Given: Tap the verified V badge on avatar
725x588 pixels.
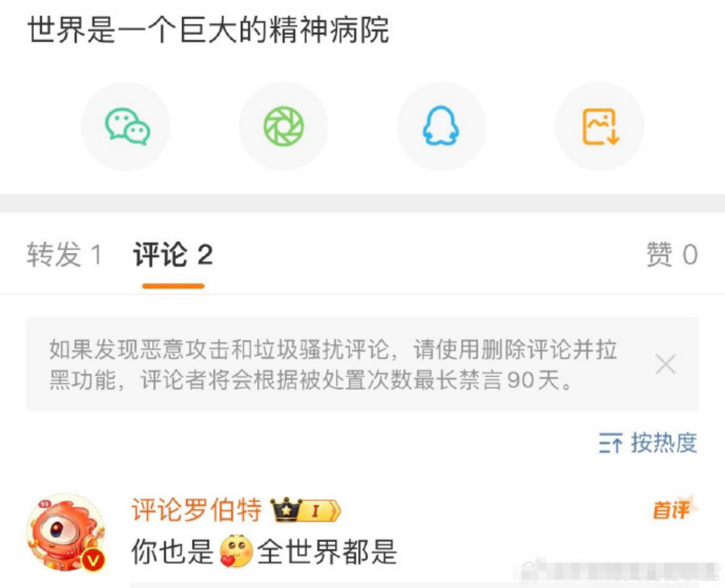Looking at the screenshot, I should (x=94, y=560).
